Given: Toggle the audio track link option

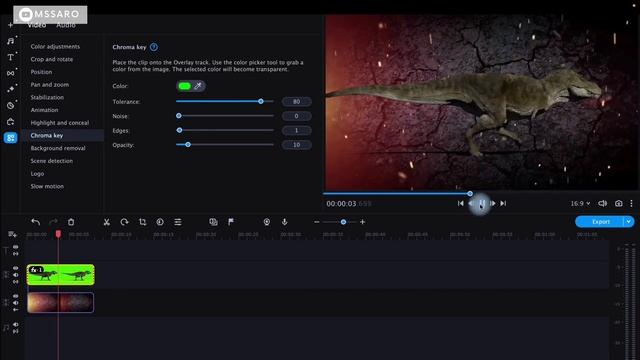Looking at the screenshot, I should coord(16,331).
